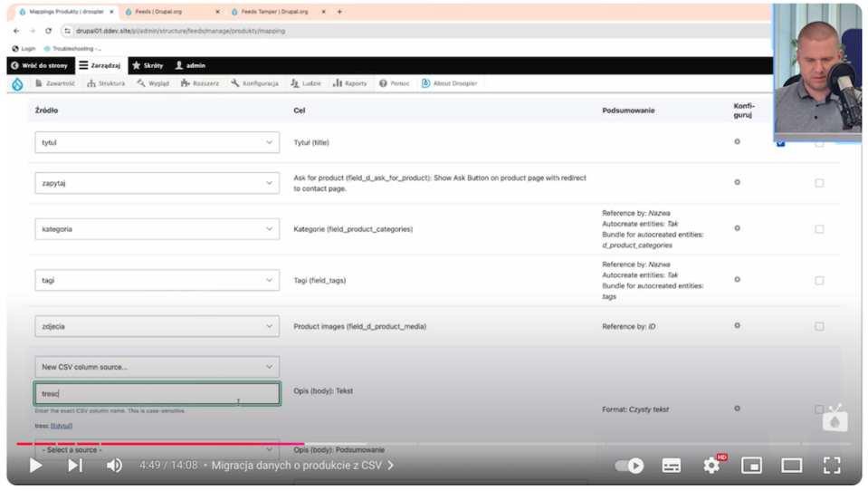Open configuration gear for tagi row
This screenshot has height=491, width=868.
tap(737, 280)
